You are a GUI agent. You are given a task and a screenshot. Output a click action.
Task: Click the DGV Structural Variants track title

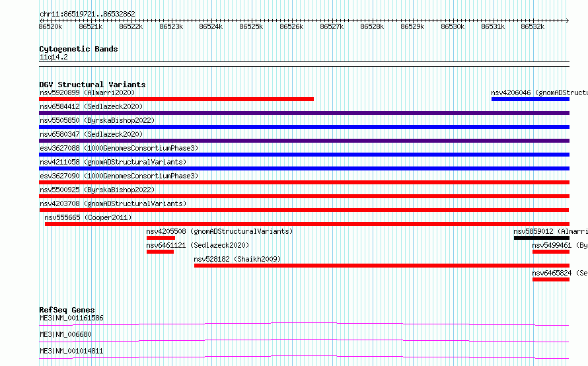point(92,85)
